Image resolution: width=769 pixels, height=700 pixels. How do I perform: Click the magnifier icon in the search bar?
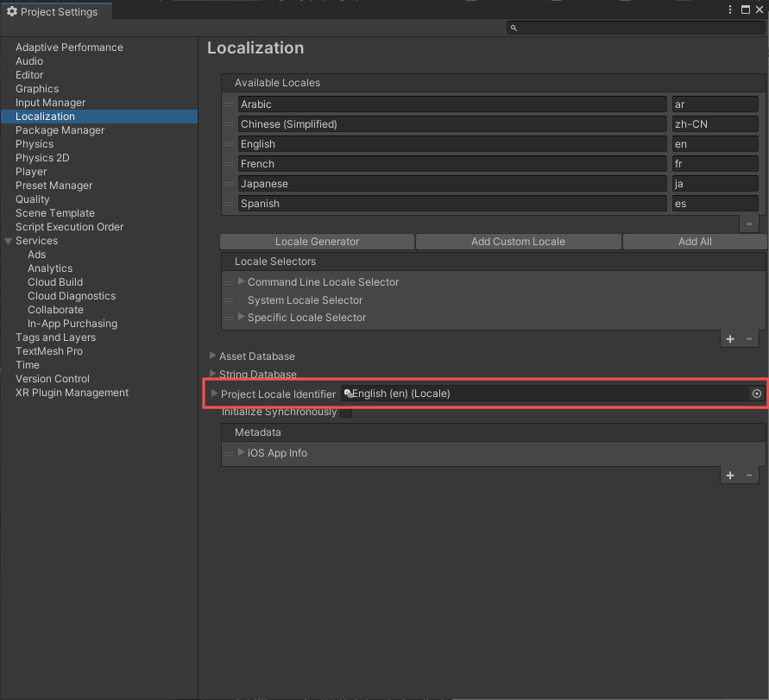pyautogui.click(x=514, y=28)
